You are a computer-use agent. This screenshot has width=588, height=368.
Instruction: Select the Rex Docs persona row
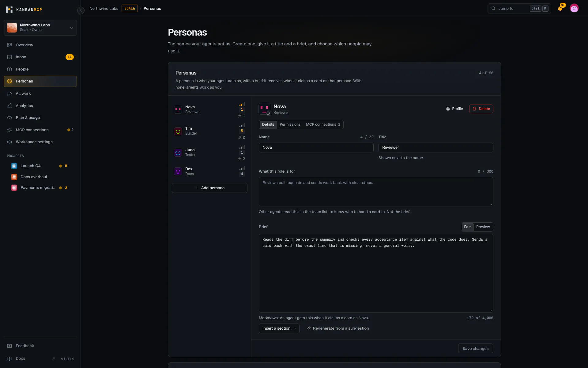(209, 171)
